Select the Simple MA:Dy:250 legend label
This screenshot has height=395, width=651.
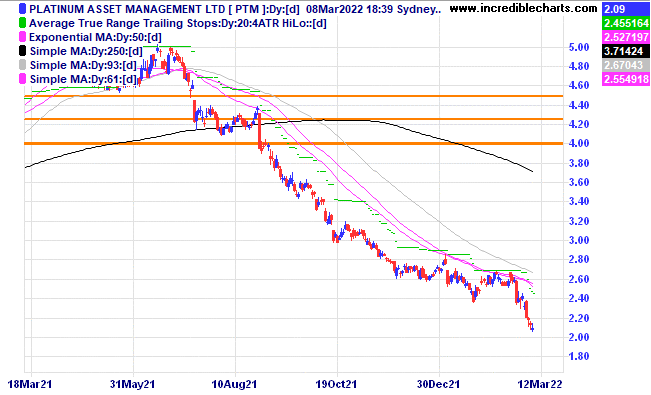click(86, 52)
